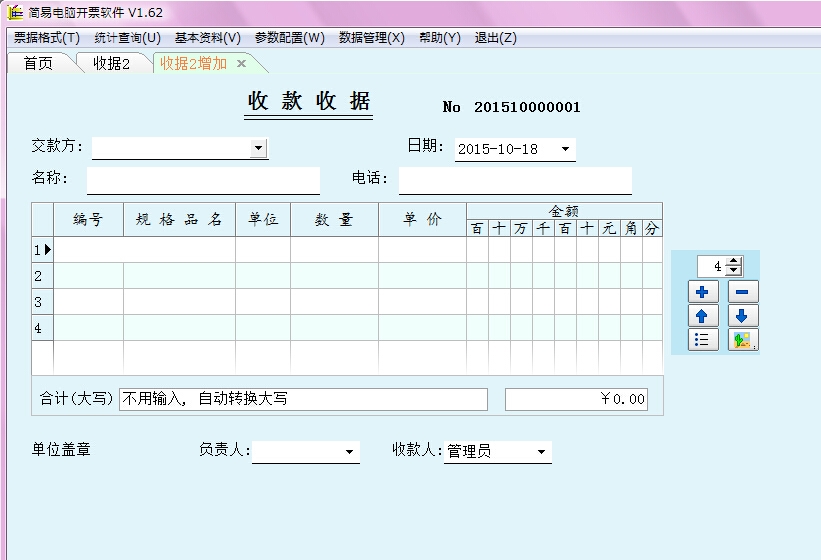Open the 日期 date picker dropdown
This screenshot has height=560, width=821.
pos(566,149)
